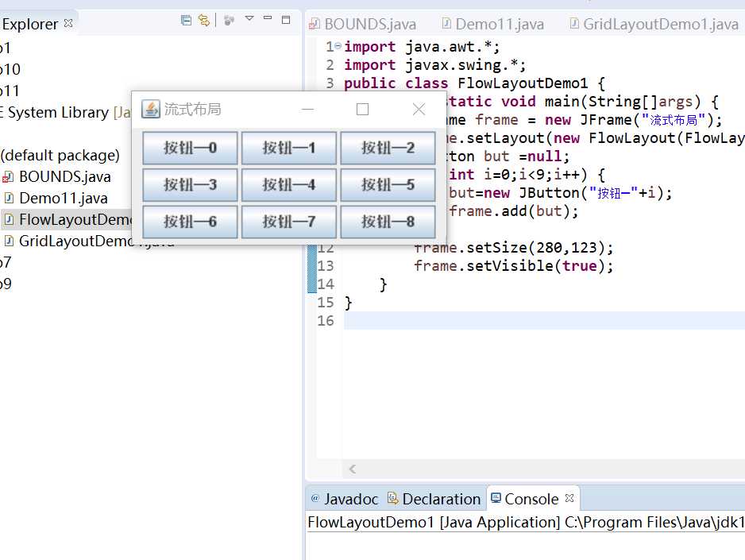Viewport: 745px width, 560px height.
Task: Click button 按钮—7 in 流式布局 window
Action: click(x=289, y=222)
